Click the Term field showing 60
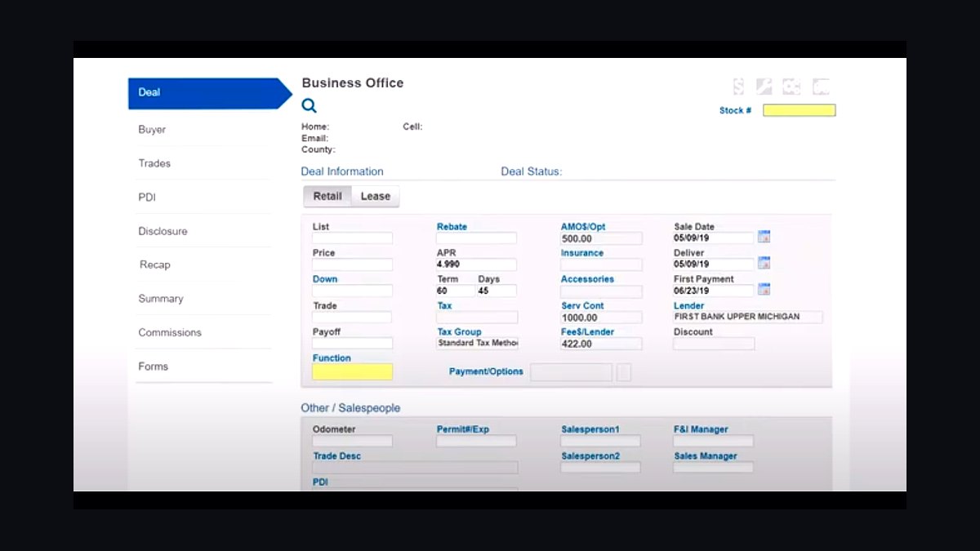The width and height of the screenshot is (980, 551). (456, 291)
